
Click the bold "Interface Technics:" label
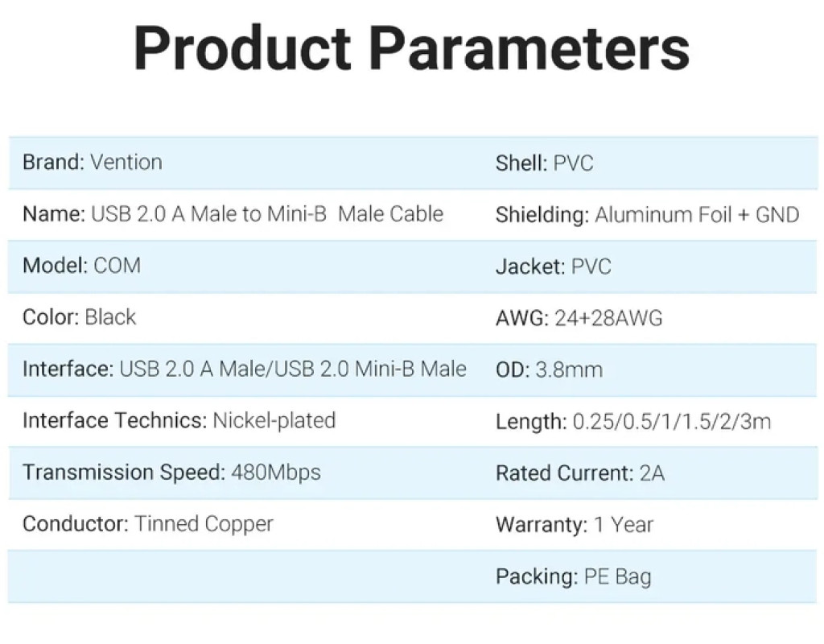coord(114,420)
